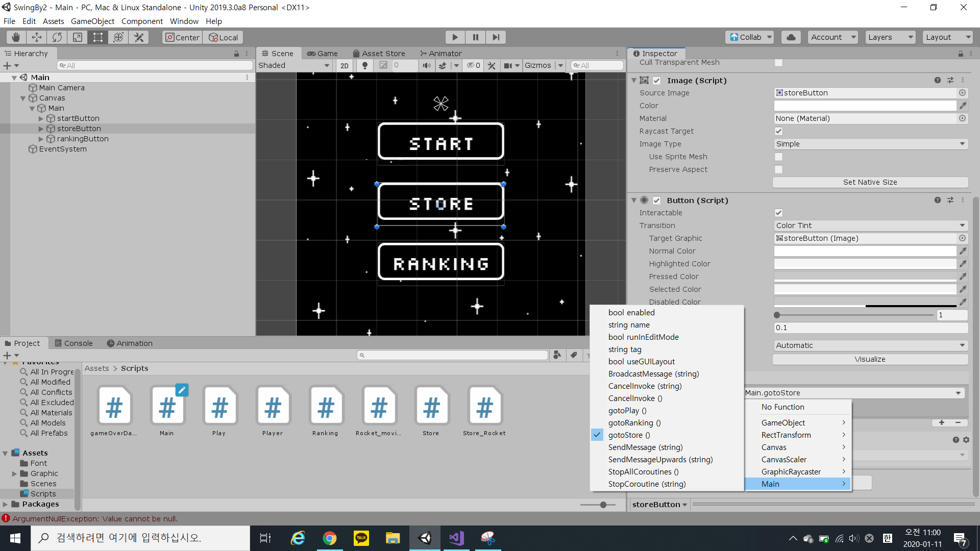
Task: Click the Set Native Size button
Action: pyautogui.click(x=870, y=182)
